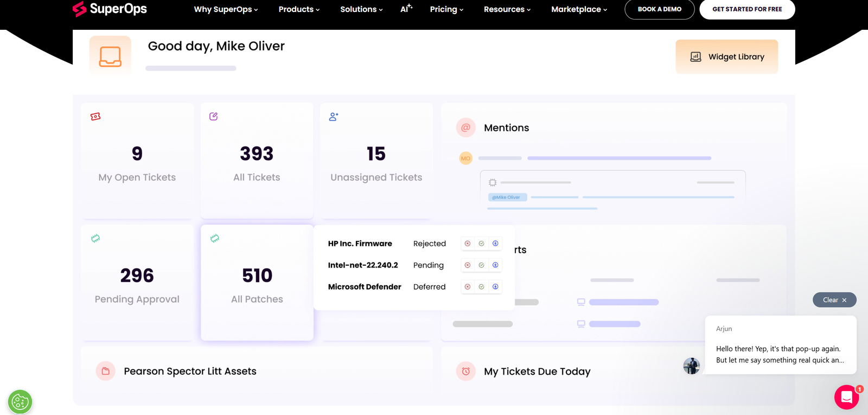
Task: Expand the Solutions dropdown
Action: coord(361,9)
